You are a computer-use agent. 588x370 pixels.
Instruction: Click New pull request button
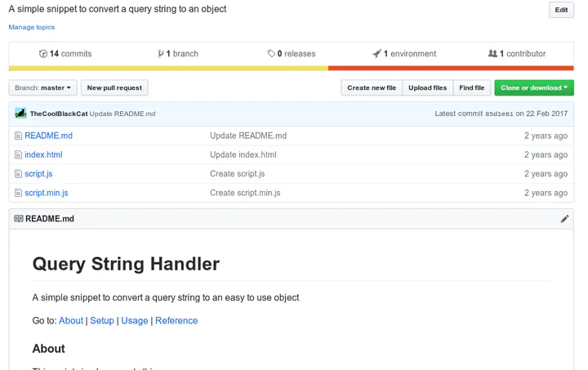[114, 87]
